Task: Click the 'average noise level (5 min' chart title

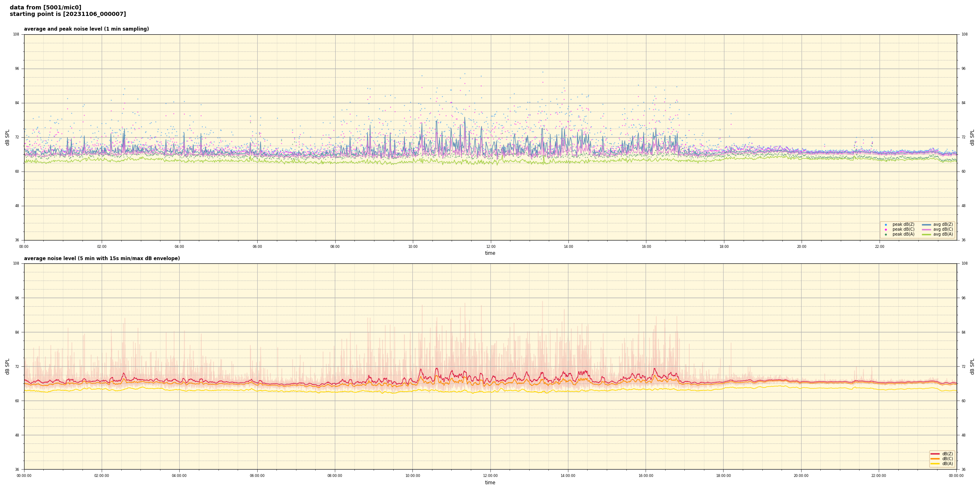Action: click(102, 258)
